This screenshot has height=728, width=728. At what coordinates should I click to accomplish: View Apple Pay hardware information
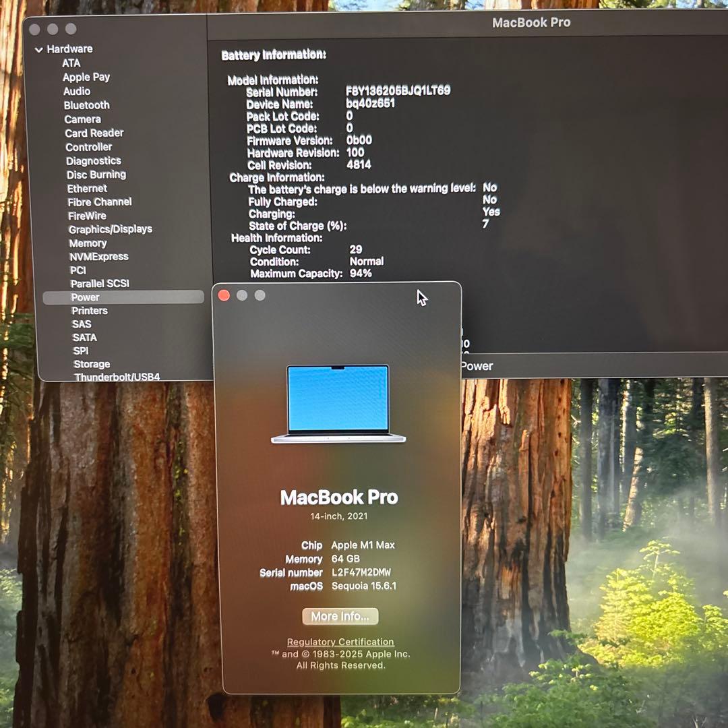(x=86, y=77)
